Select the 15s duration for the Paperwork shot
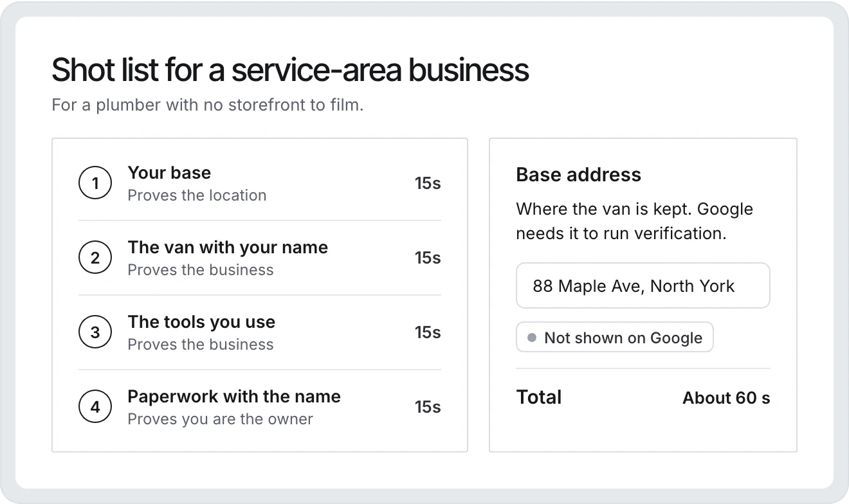The width and height of the screenshot is (849, 504). (x=428, y=407)
